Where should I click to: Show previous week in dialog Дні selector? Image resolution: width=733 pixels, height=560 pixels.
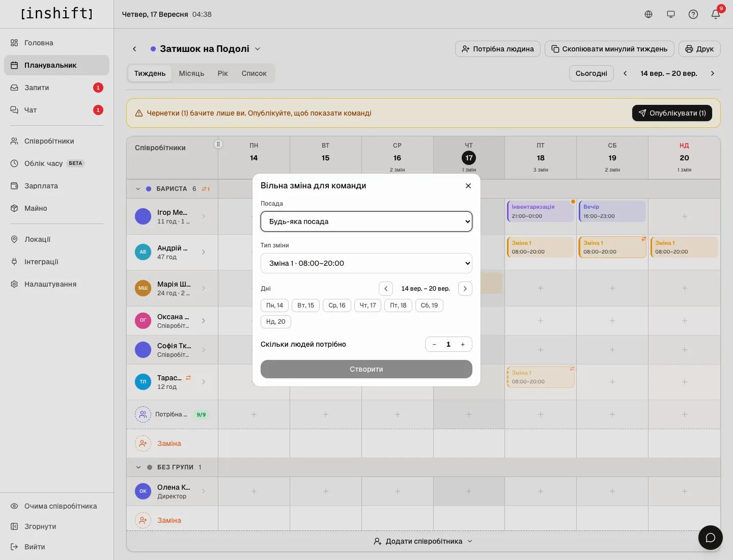point(386,289)
